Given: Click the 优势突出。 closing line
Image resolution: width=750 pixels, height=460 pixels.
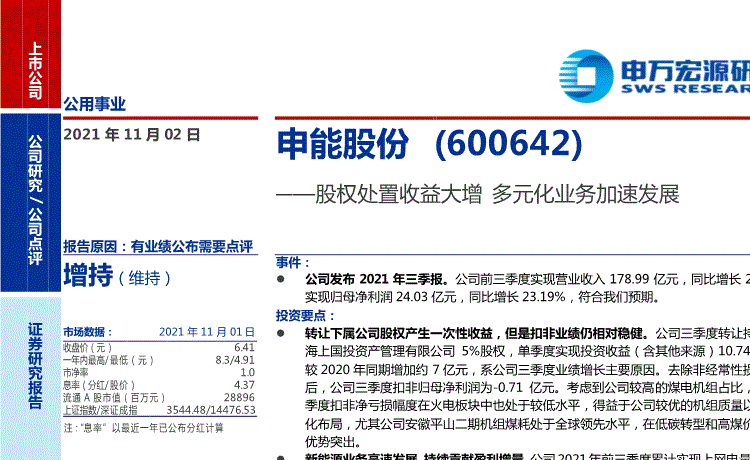Looking at the screenshot, I should pyautogui.click(x=333, y=441).
